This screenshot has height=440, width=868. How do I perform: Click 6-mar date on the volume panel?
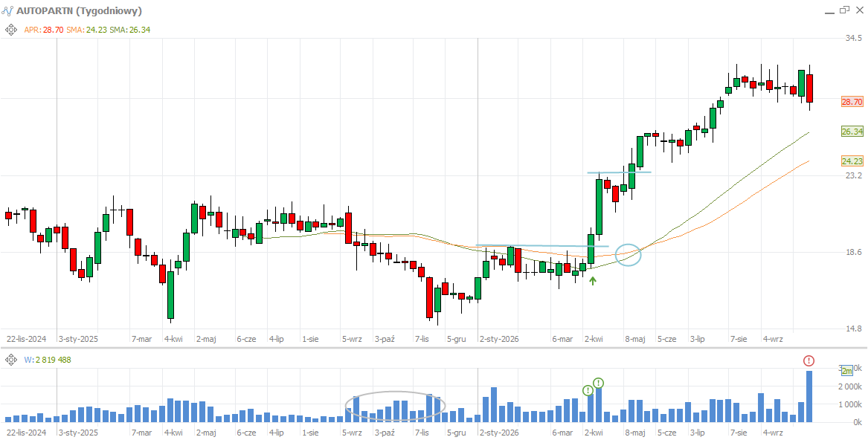click(562, 433)
